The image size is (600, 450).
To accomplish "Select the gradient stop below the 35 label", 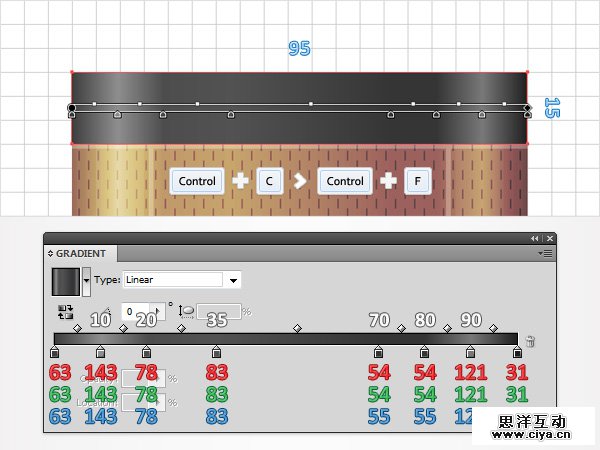I will pos(217,353).
